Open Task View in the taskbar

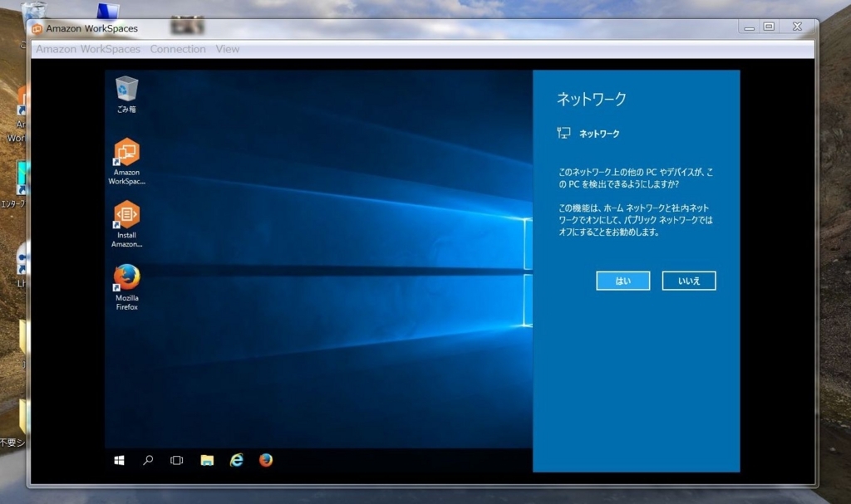[176, 460]
